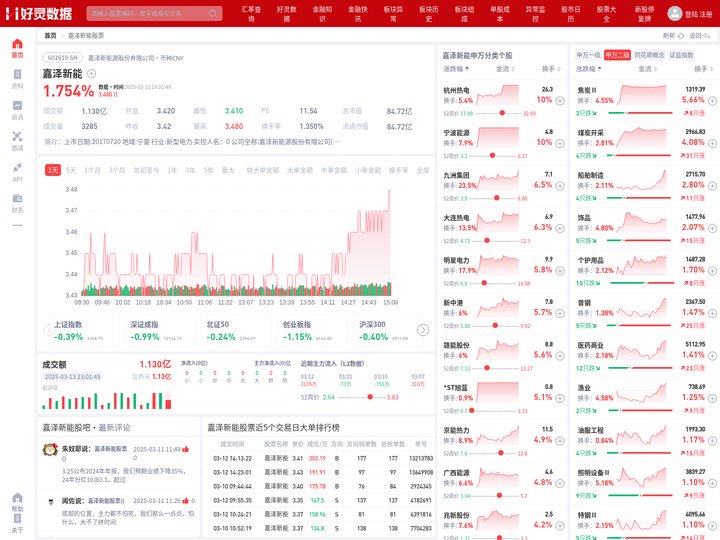The image size is (720, 540).
Task: Add 明星电力 with its plus icon
Action: (x=560, y=270)
